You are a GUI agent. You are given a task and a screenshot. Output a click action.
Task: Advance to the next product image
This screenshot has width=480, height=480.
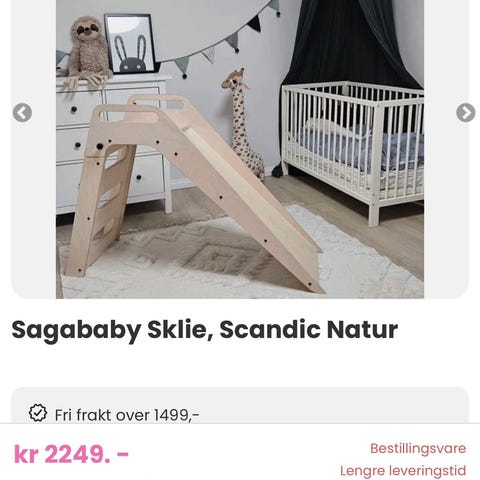click(466, 113)
